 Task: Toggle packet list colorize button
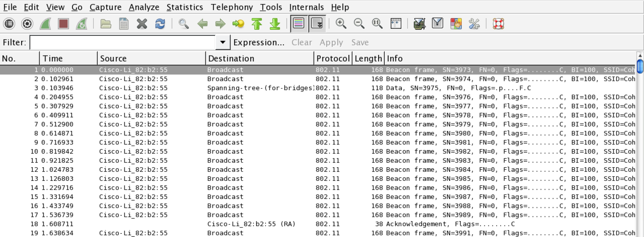[299, 24]
